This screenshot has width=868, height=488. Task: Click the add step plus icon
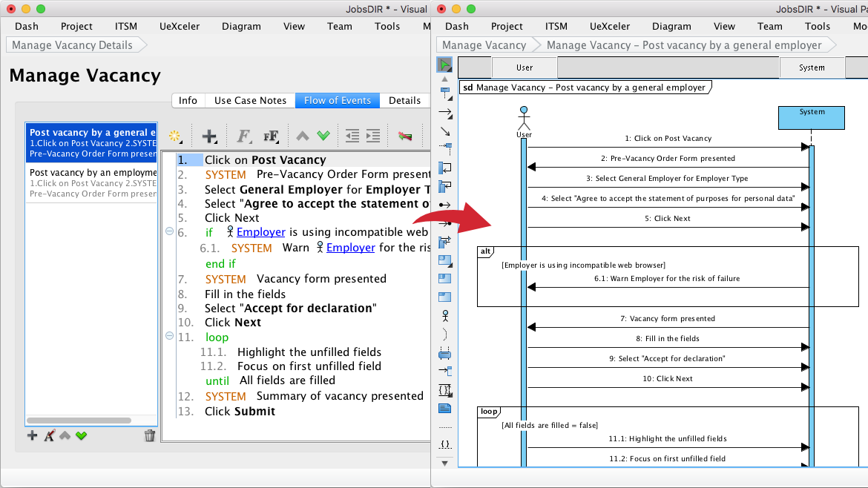coord(209,136)
